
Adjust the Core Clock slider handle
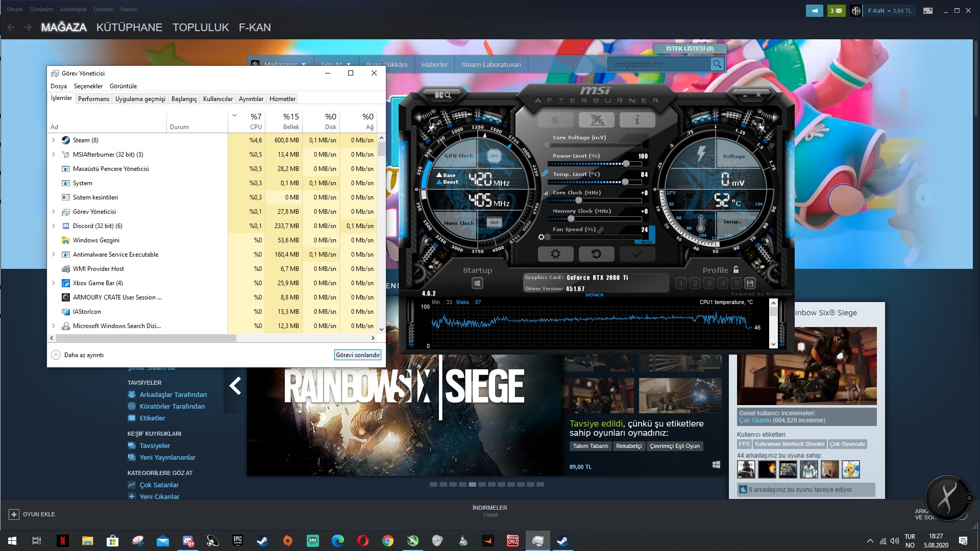tap(578, 201)
